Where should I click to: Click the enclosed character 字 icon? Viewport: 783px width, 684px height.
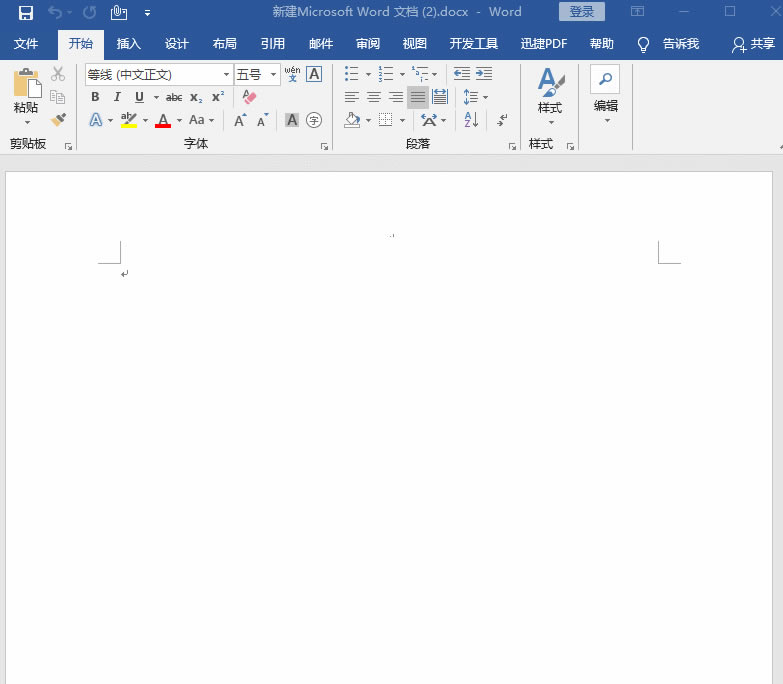tap(314, 120)
